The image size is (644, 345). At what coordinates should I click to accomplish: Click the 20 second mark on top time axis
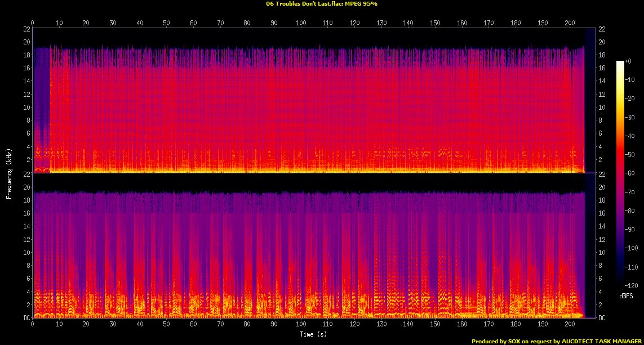[86, 23]
